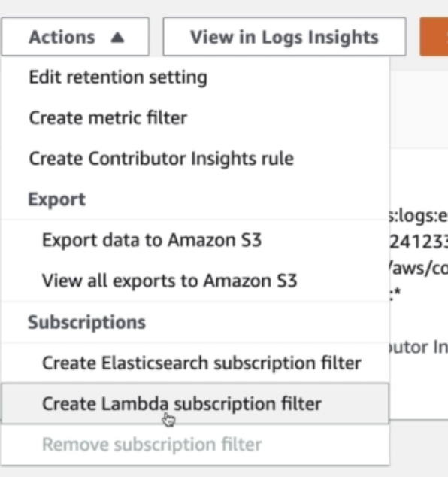Click the greyed Remove subscription filter entry
The height and width of the screenshot is (477, 448).
[152, 445]
